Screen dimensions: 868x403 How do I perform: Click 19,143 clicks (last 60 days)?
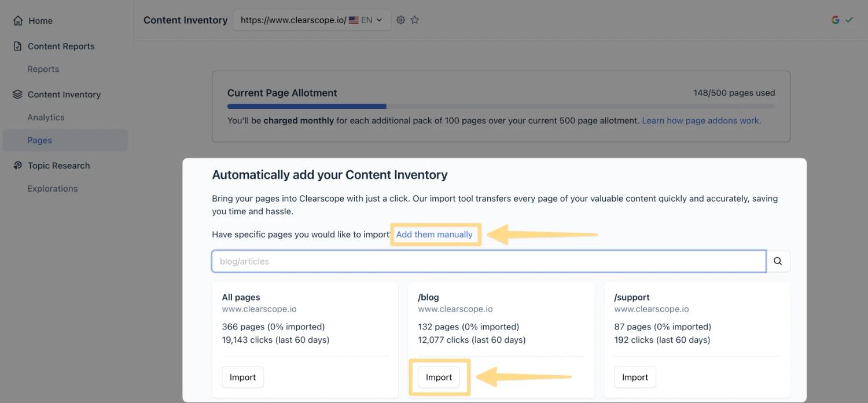[x=275, y=340]
